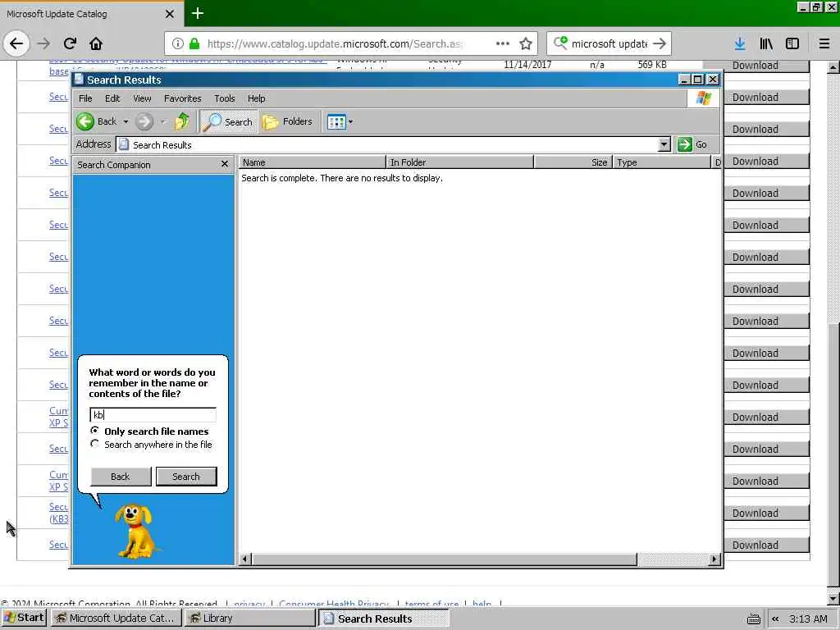840x630 pixels.
Task: Reload the Firefox page
Action: coord(70,43)
